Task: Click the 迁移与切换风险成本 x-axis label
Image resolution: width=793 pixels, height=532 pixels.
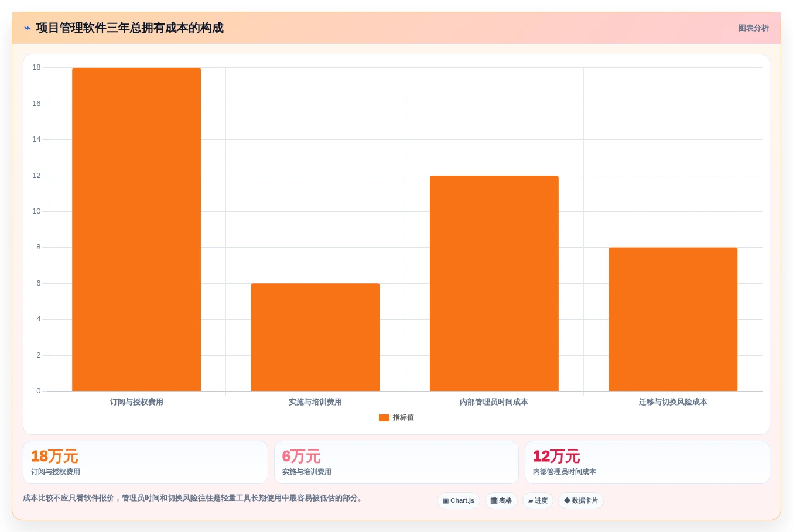Action: pyautogui.click(x=673, y=402)
